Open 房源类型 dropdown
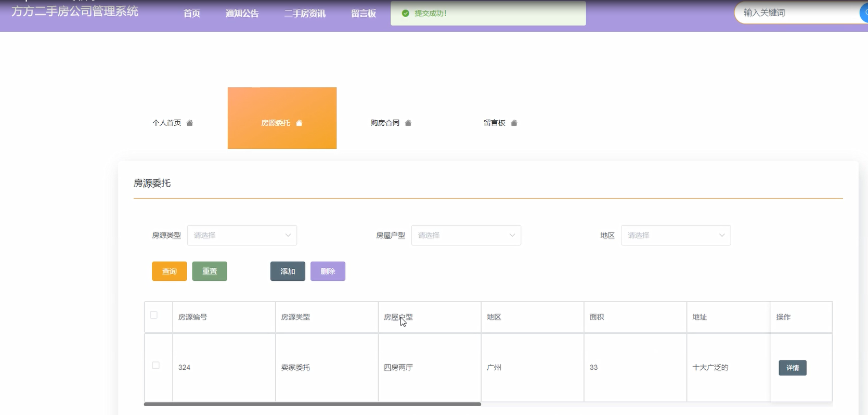Screen dimensions: 868x415 pos(242,235)
